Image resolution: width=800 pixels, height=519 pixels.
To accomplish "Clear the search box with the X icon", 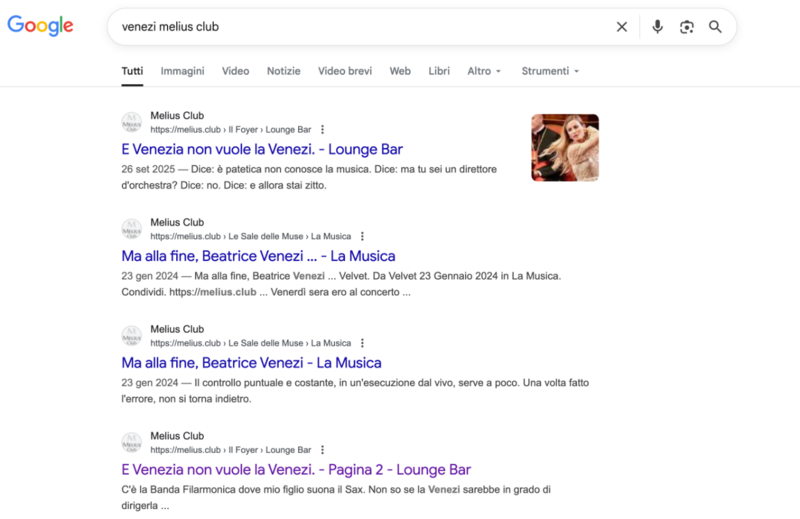I will (621, 27).
